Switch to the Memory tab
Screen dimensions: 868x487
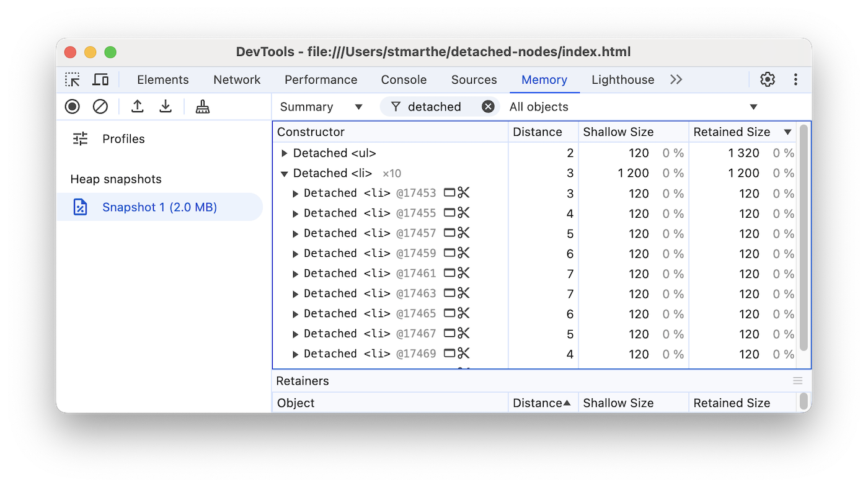tap(544, 79)
